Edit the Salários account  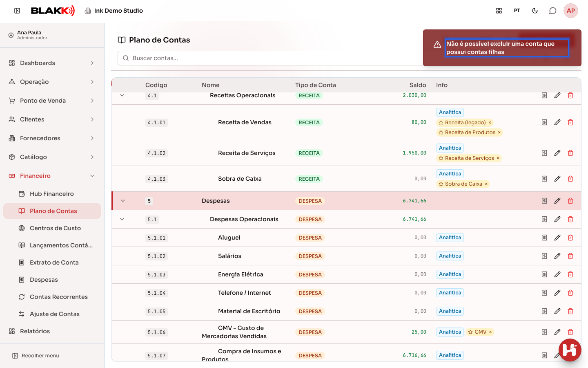point(557,256)
